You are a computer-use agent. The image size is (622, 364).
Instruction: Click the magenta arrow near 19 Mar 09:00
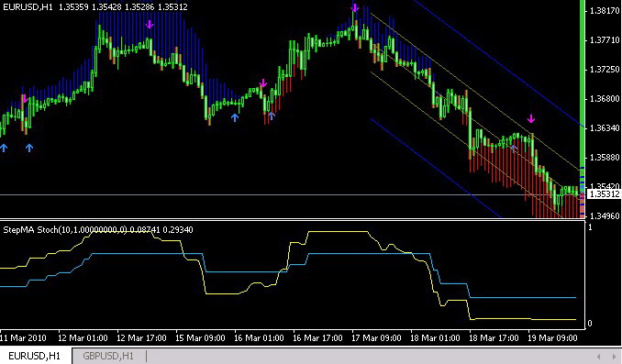(x=531, y=118)
